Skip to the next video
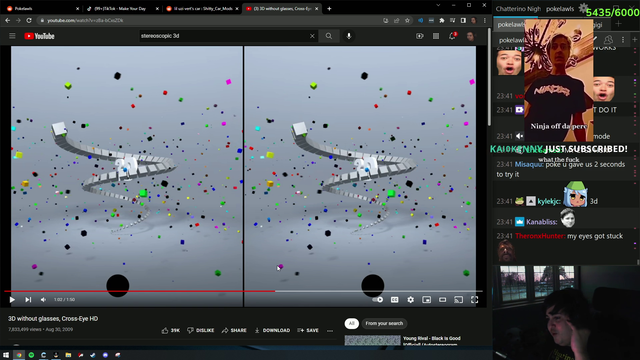This screenshot has width=640, height=360. click(x=28, y=300)
